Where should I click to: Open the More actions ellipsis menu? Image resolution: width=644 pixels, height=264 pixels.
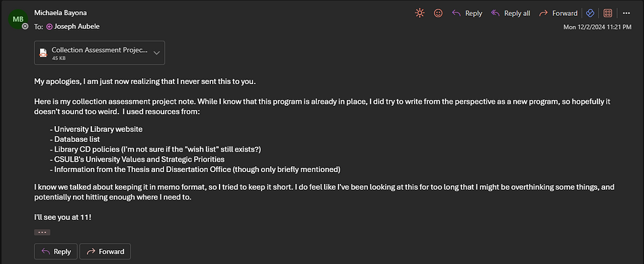(626, 13)
